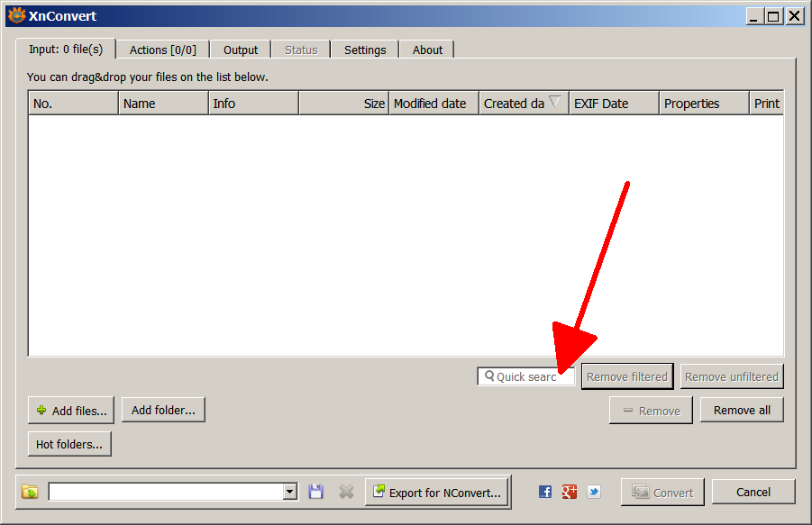
Task: Click the Add folder... button
Action: click(x=163, y=410)
